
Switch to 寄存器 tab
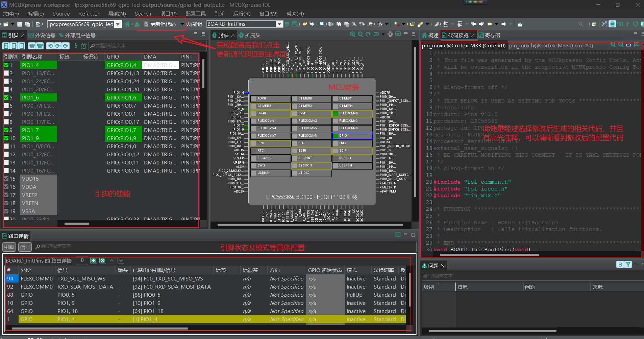(x=490, y=35)
